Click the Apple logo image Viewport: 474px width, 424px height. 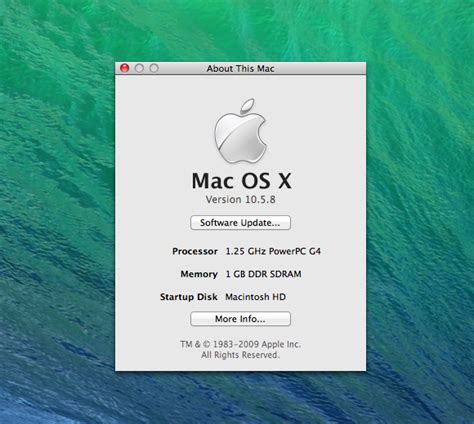[240, 131]
